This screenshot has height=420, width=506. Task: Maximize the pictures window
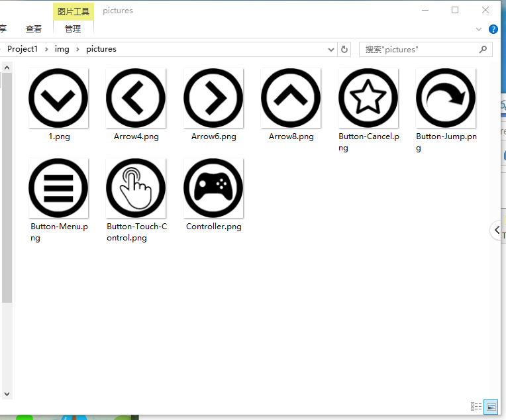point(455,11)
